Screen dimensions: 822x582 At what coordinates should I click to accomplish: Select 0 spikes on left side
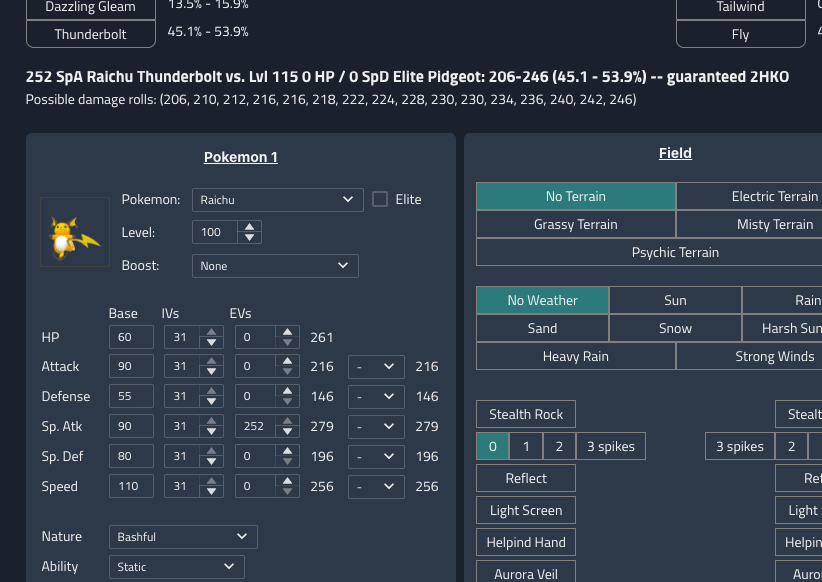[493, 446]
